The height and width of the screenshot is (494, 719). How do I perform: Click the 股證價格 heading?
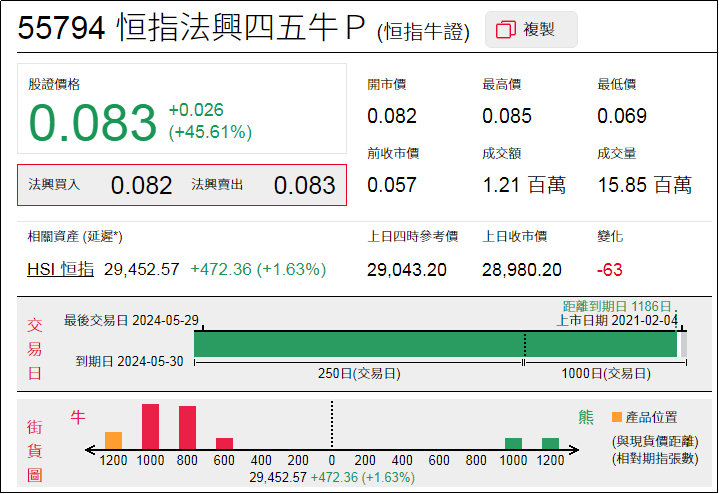[54, 84]
